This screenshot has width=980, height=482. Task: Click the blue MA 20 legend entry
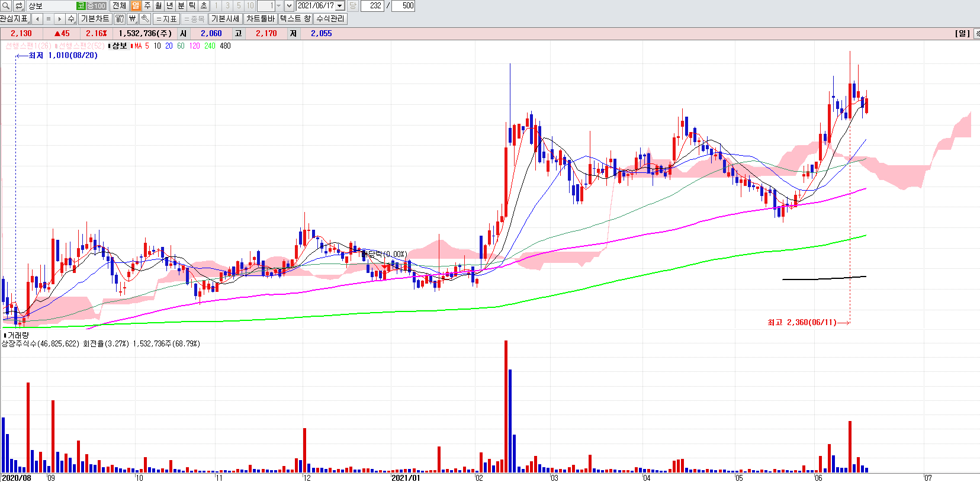[169, 46]
